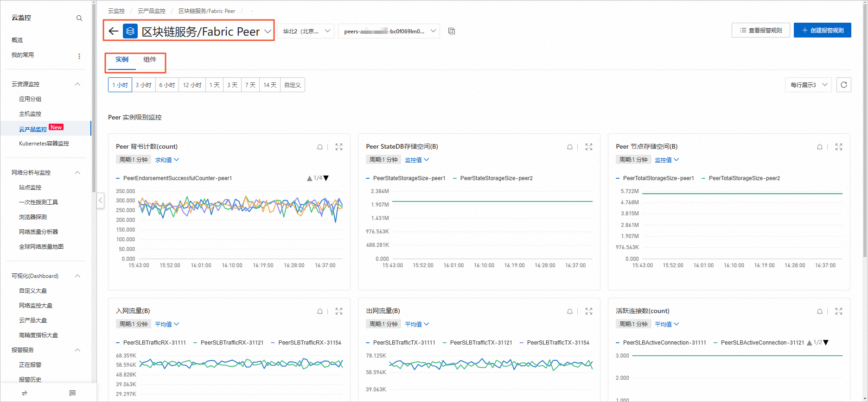The width and height of the screenshot is (868, 402).
Task: Click the main page vertical scrollbar
Action: pos(865,130)
